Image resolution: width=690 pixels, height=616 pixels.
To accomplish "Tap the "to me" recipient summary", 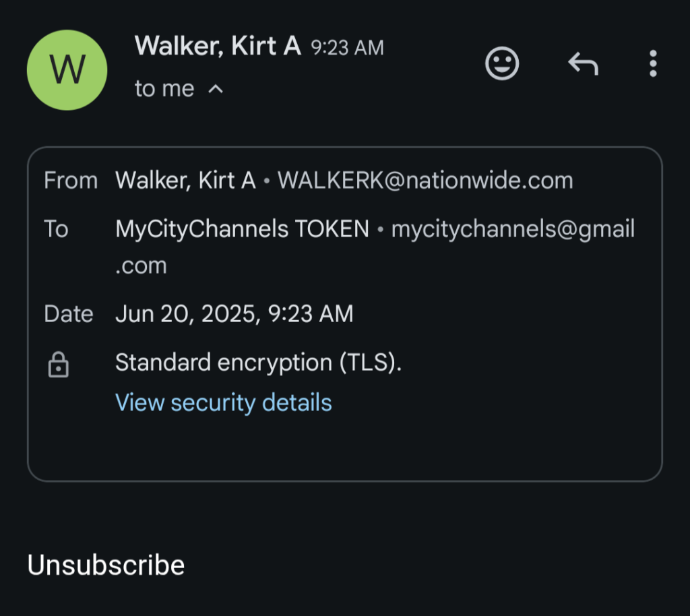I will point(164,89).
